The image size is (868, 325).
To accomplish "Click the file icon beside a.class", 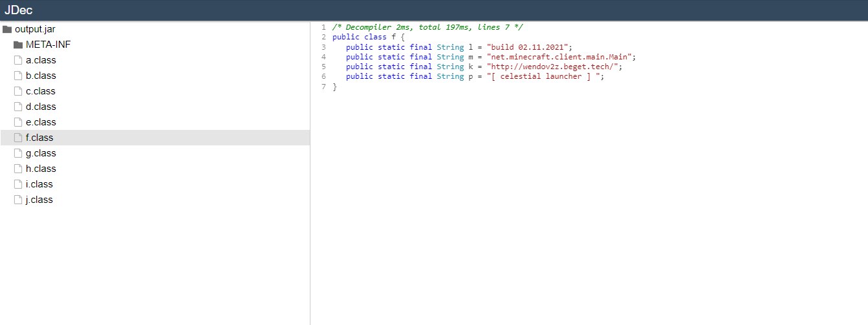I will [18, 60].
